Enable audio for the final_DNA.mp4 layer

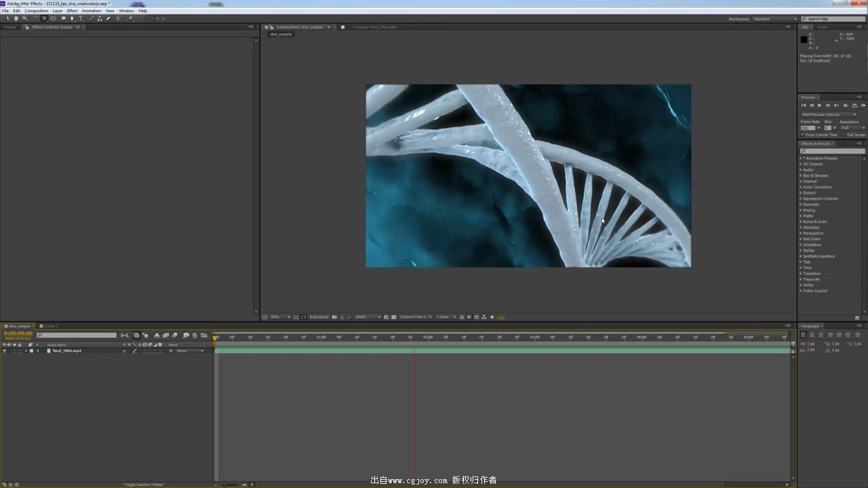pos(9,350)
